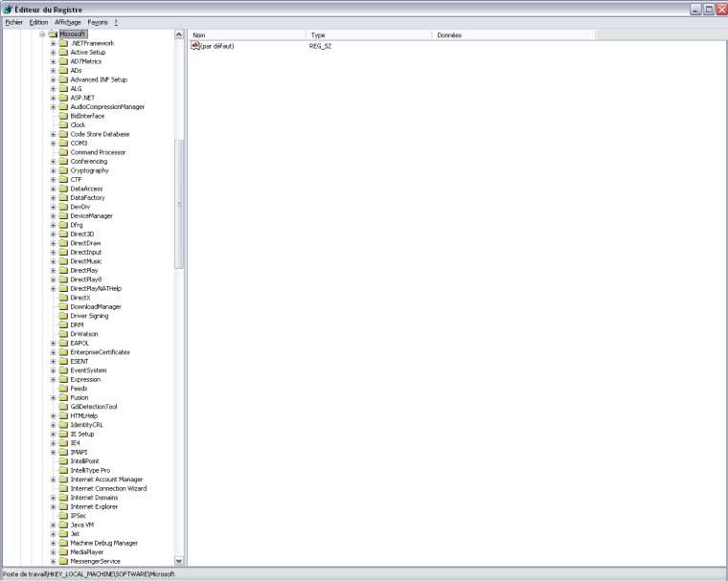Click the tree scrollbar down arrow
728x581 pixels.
(179, 561)
